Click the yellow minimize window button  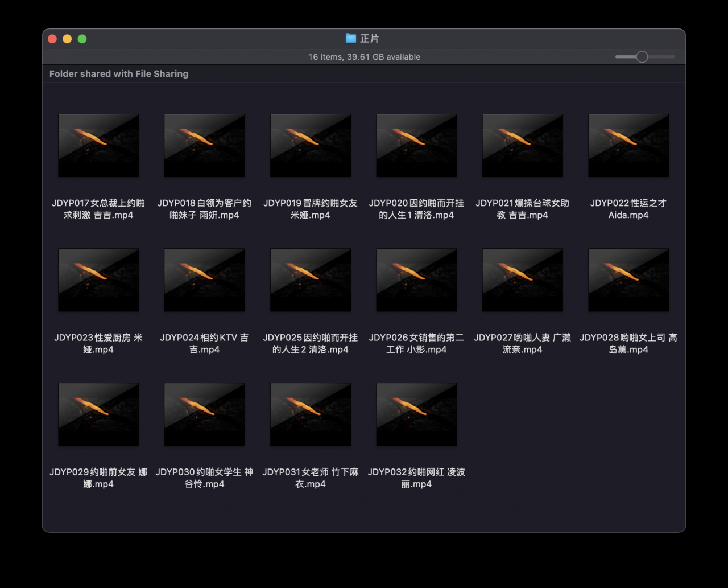(x=67, y=39)
